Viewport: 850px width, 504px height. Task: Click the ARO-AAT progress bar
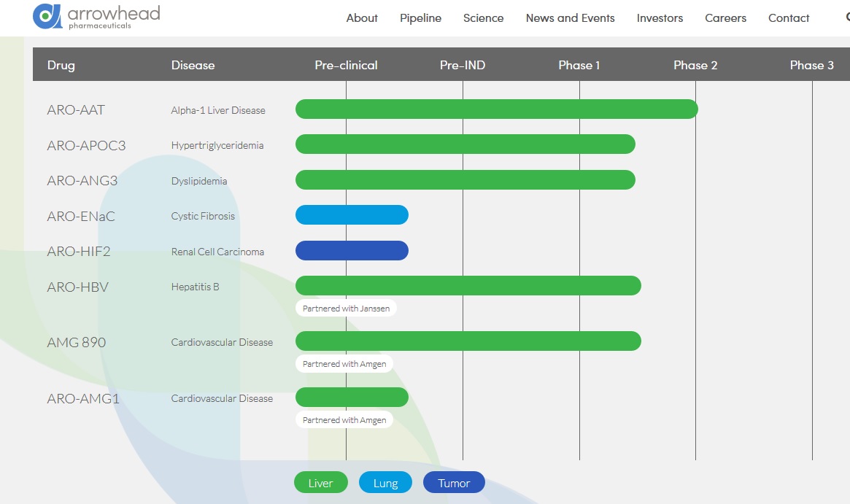pyautogui.click(x=496, y=109)
